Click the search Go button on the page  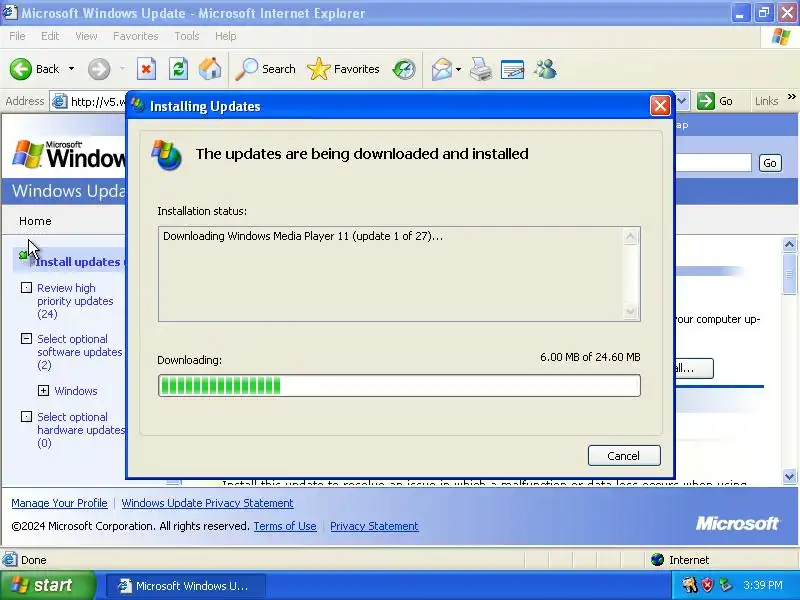tap(770, 163)
